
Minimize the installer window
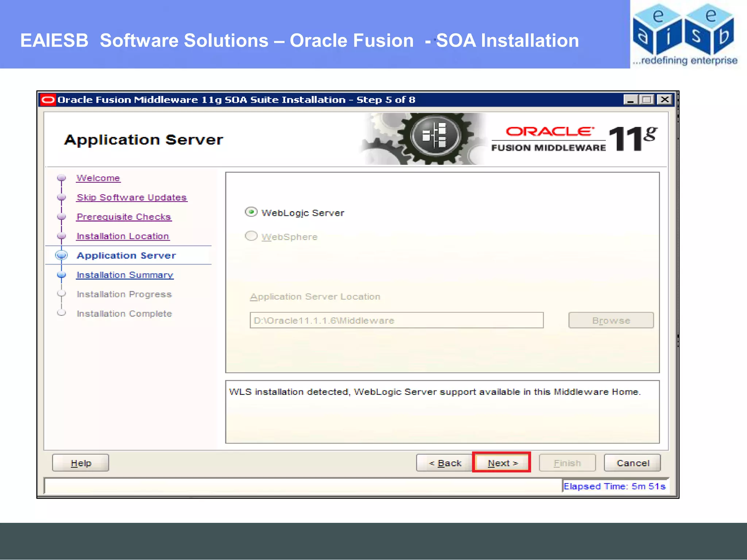tap(631, 100)
